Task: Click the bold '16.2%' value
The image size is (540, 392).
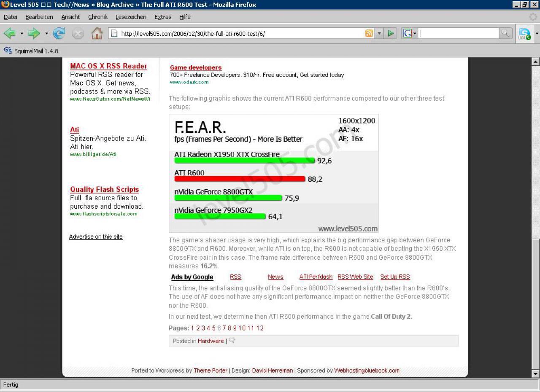Action: tap(209, 266)
